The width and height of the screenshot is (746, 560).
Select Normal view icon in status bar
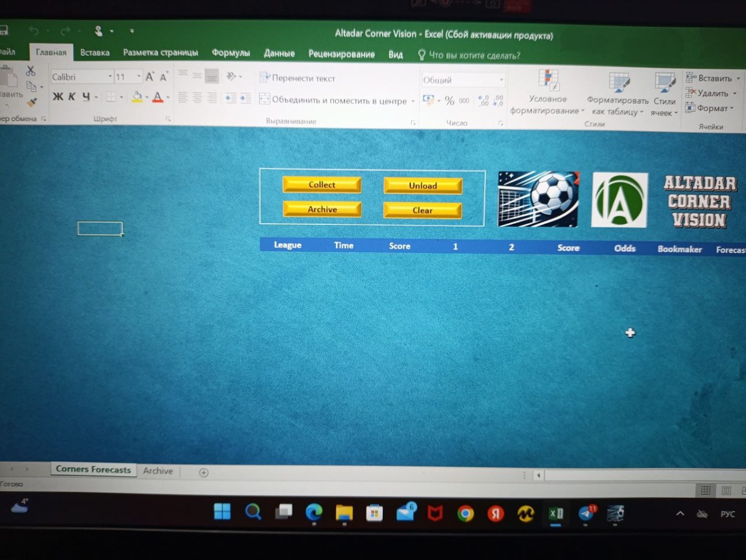coord(706,491)
